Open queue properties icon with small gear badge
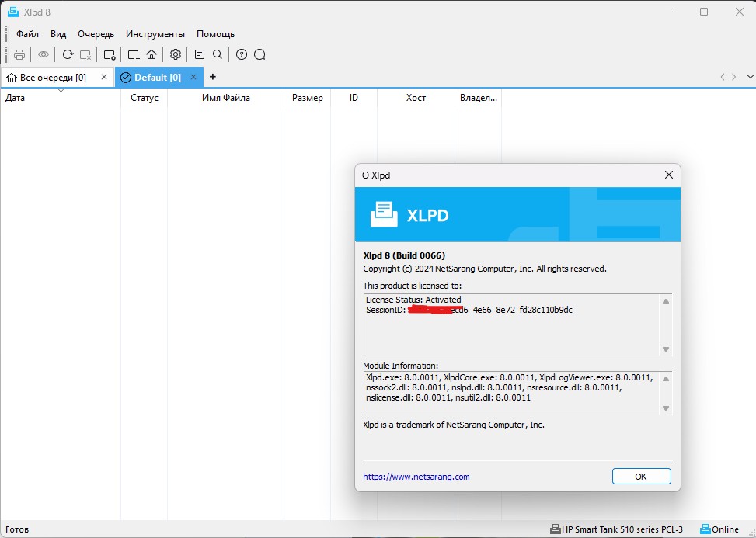This screenshot has height=538, width=756. [x=110, y=55]
